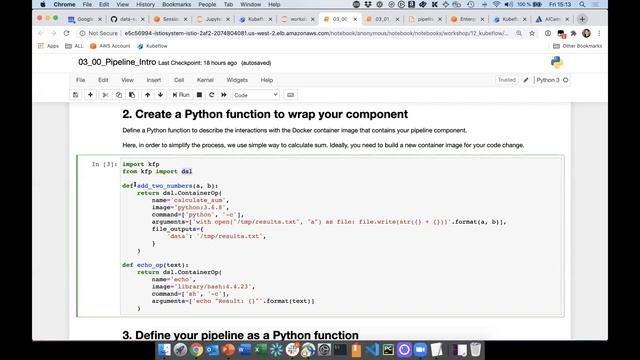The height and width of the screenshot is (360, 640).
Task: Save and checkpoint the notebook
Action: 76,95
